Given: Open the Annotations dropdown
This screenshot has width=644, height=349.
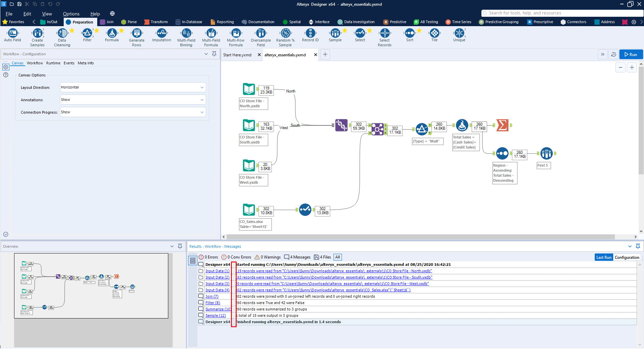Looking at the screenshot, I should click(x=133, y=100).
